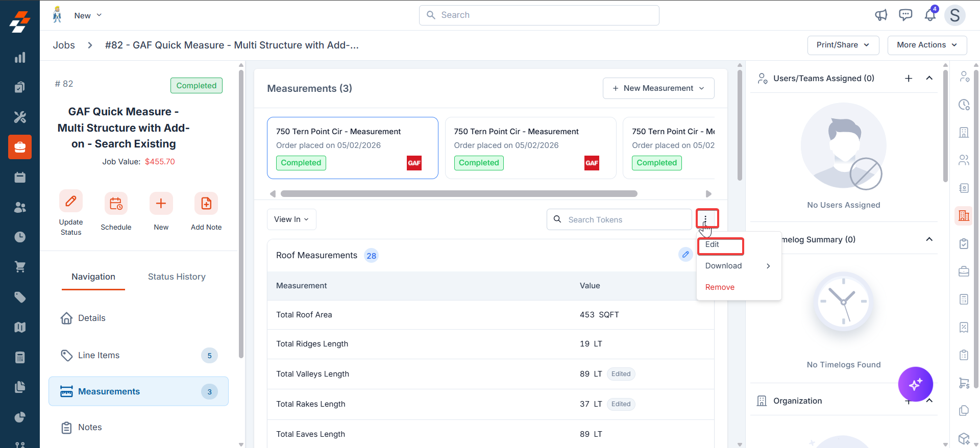This screenshot has width=980, height=448.
Task: Open the highlighted organization building icon in right rail
Action: (964, 216)
